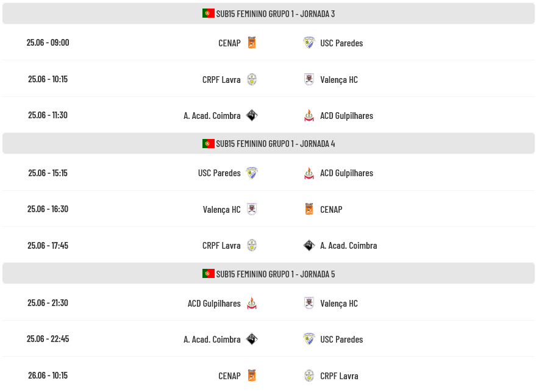Click A. Acad. Coimbra diamond logo at 11:30

252,115
